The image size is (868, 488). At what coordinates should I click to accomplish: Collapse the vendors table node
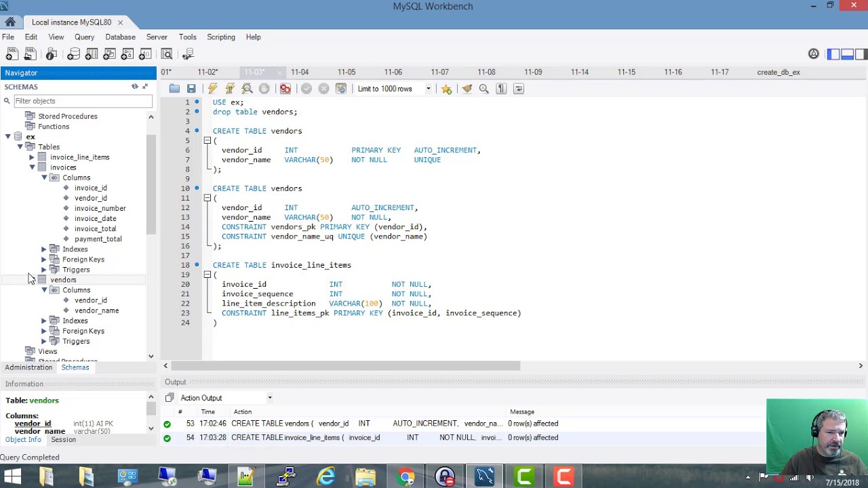point(32,280)
